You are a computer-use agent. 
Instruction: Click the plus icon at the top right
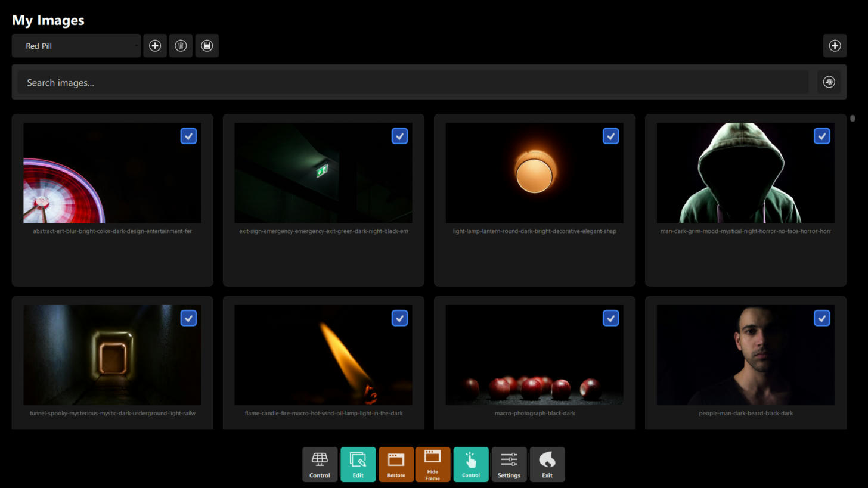(x=835, y=46)
